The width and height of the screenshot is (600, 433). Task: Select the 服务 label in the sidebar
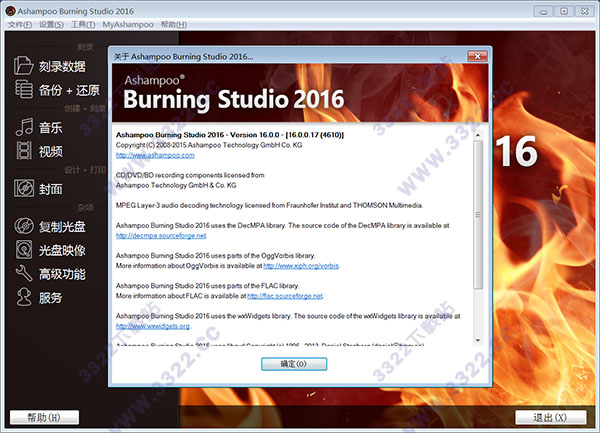pos(50,298)
